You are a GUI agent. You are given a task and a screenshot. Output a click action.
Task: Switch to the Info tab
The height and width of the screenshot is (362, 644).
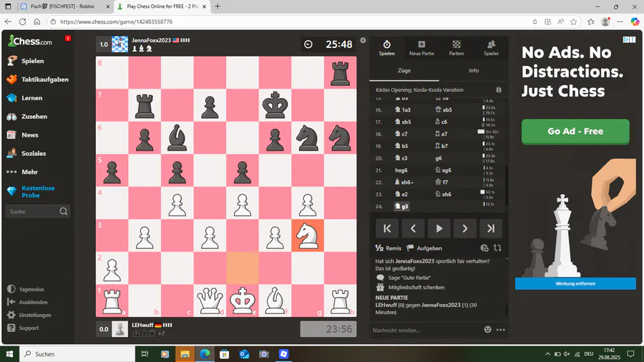tap(474, 71)
